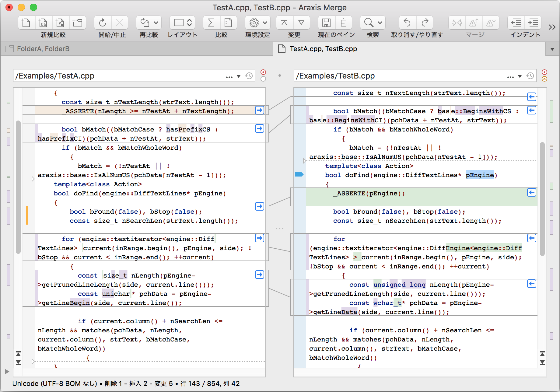Viewport: 560px width, 392px height.
Task: Open the preferences gear dropdown
Action: coord(265,23)
